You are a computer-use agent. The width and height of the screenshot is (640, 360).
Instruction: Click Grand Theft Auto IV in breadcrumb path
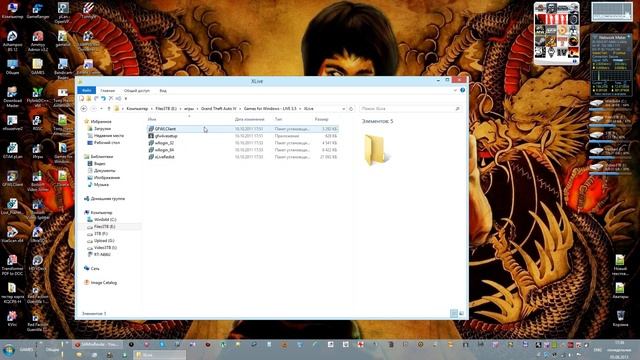click(x=218, y=109)
